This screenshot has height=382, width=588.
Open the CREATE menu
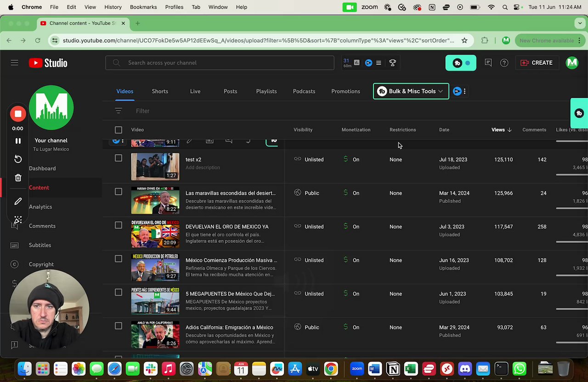pyautogui.click(x=537, y=63)
